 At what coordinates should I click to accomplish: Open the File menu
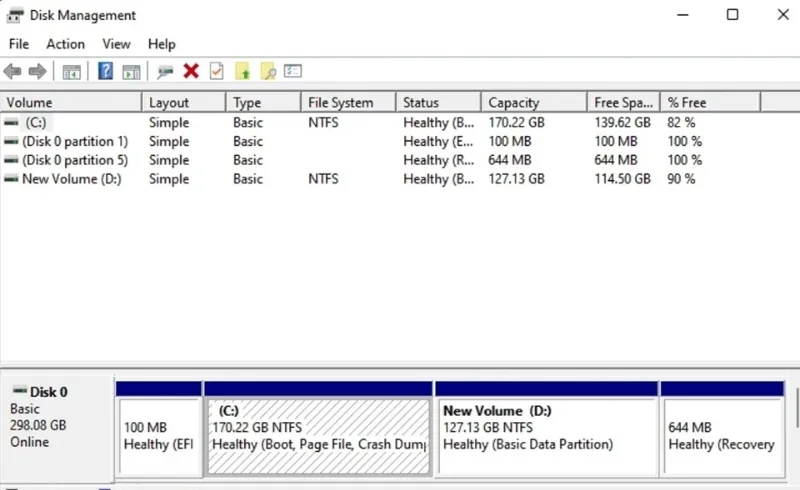19,44
